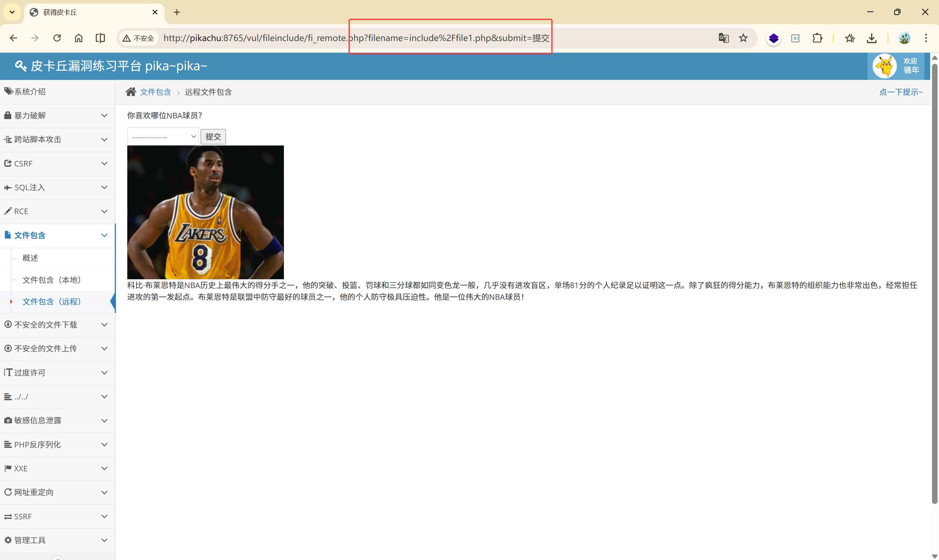Image resolution: width=939 pixels, height=560 pixels.
Task: Click the browser reload page icon
Action: [57, 38]
